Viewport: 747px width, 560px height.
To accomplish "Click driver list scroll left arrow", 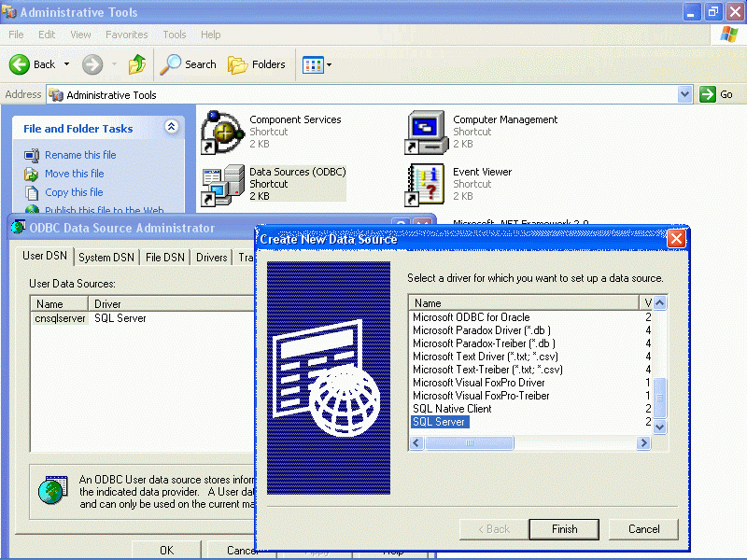I will tap(416, 443).
